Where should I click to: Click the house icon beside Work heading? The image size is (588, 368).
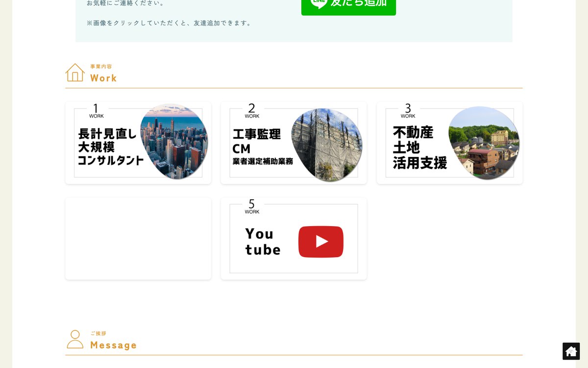pos(75,73)
